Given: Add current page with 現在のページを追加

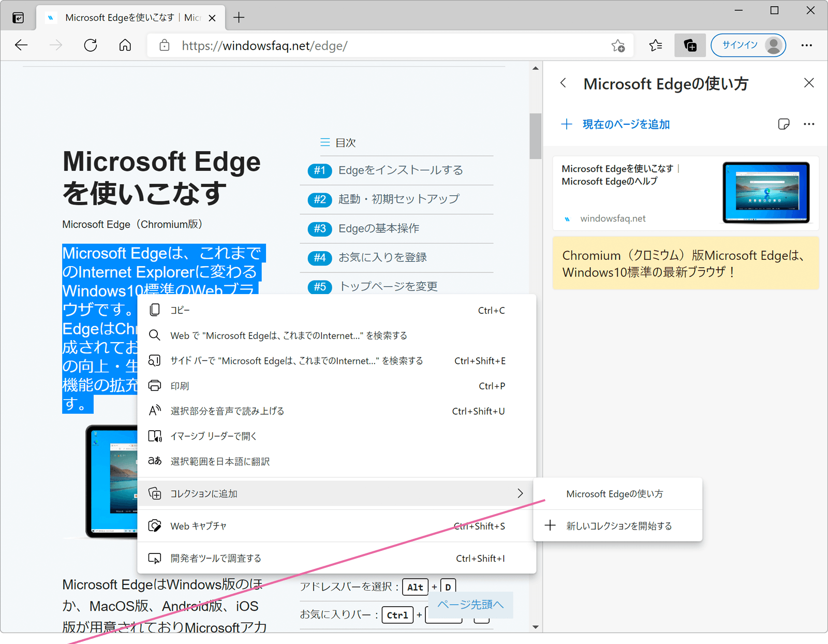Looking at the screenshot, I should point(616,124).
